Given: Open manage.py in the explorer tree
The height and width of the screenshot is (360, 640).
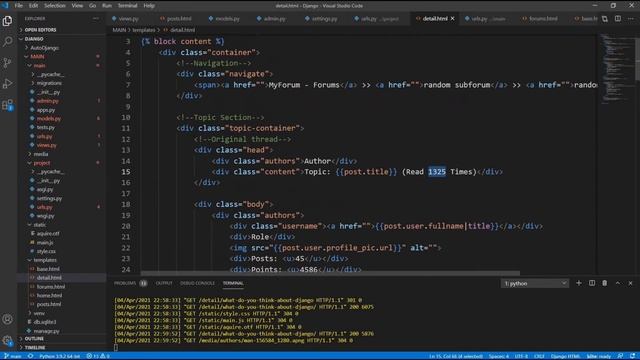Looking at the screenshot, I should [x=47, y=331].
